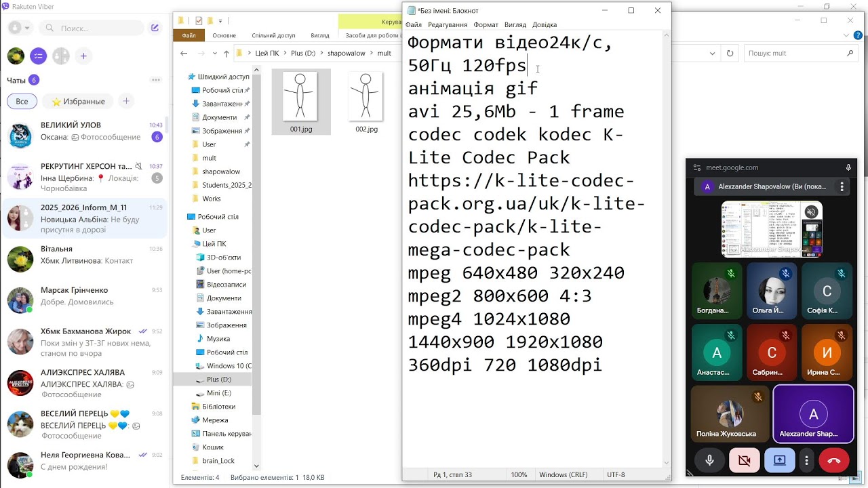Unmute the shared presentation audio in Meet

point(811,212)
